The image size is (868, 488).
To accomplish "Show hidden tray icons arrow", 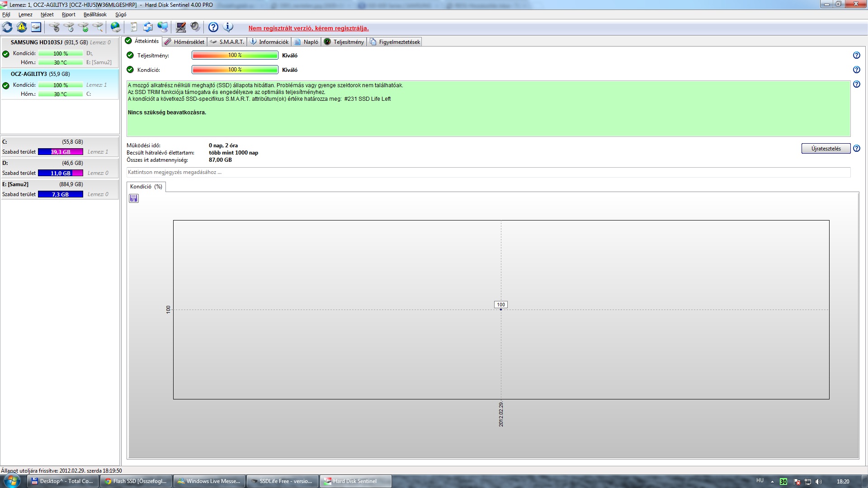I will pyautogui.click(x=772, y=482).
